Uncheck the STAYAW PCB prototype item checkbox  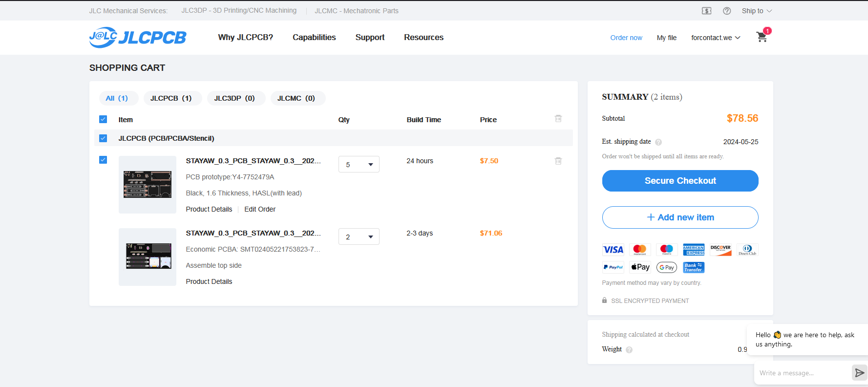(x=103, y=160)
